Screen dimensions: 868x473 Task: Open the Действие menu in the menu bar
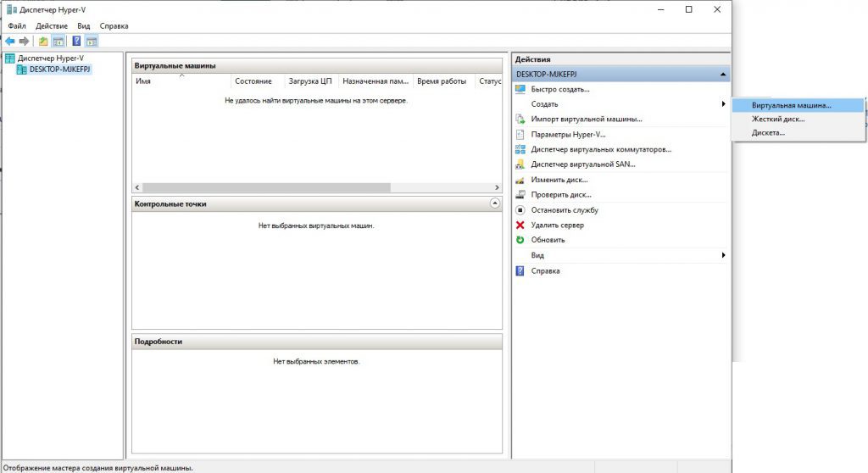click(52, 26)
